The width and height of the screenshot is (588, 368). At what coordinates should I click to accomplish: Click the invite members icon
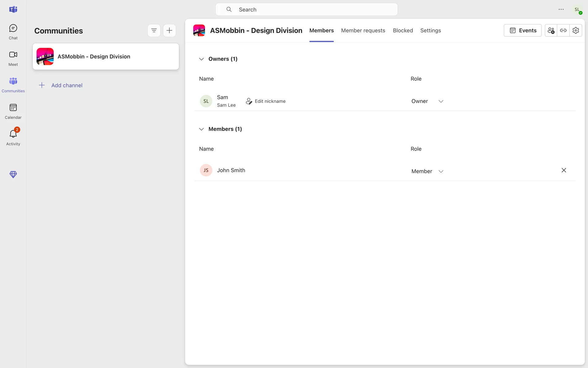pyautogui.click(x=551, y=30)
